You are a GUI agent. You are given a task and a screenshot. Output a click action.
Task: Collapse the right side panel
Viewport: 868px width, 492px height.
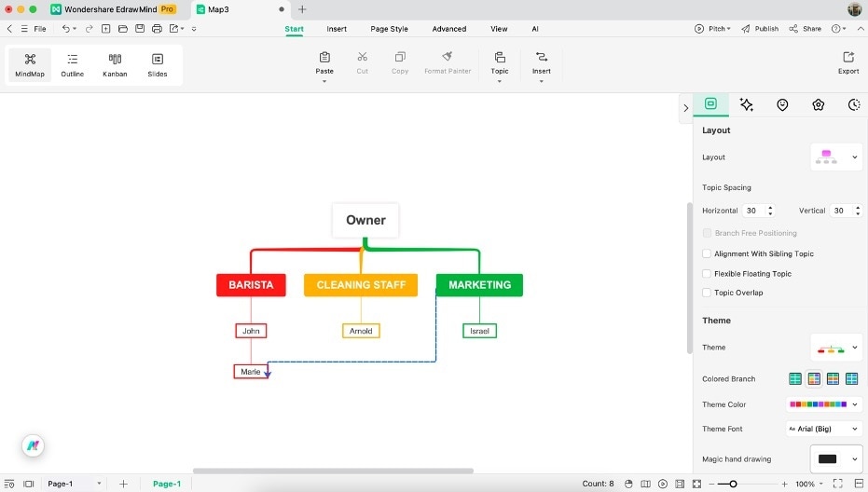point(686,108)
